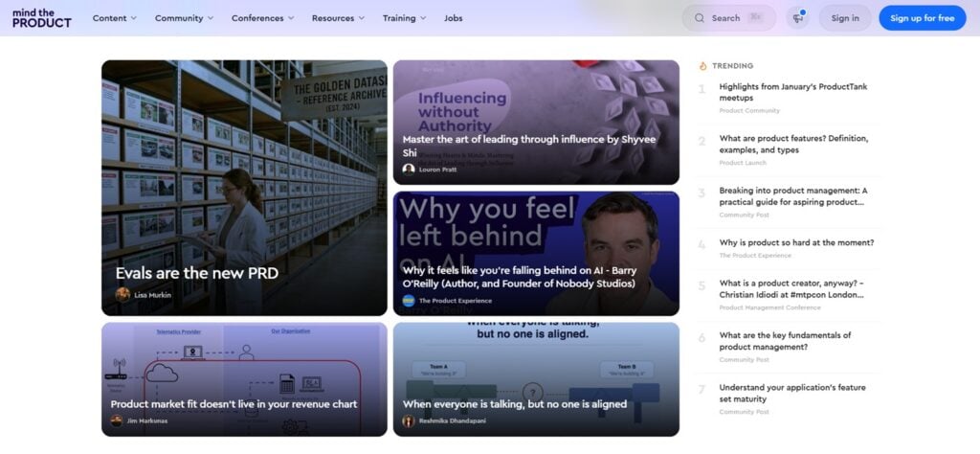Image resolution: width=980 pixels, height=454 pixels.
Task: Open trending Understand your application's feature set maturity
Action: (792, 393)
